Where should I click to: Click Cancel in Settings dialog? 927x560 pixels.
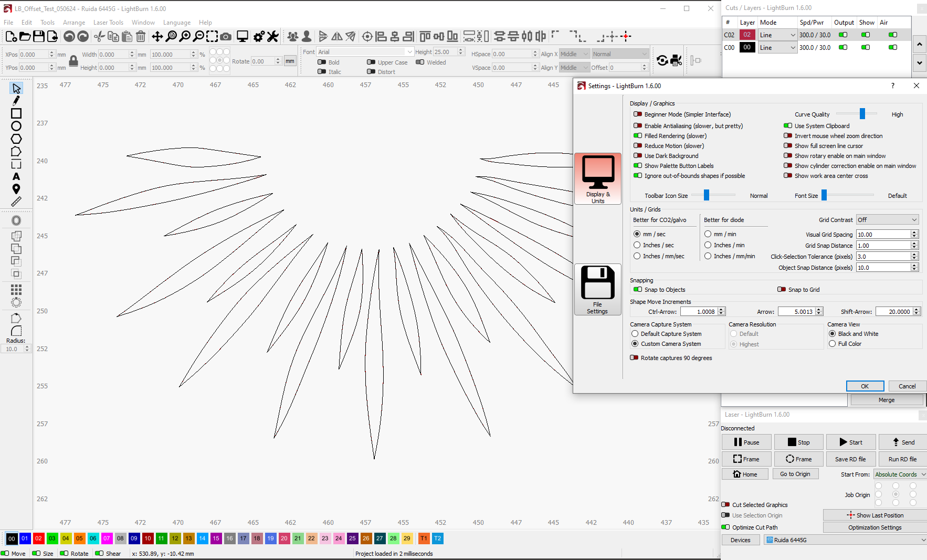[907, 386]
